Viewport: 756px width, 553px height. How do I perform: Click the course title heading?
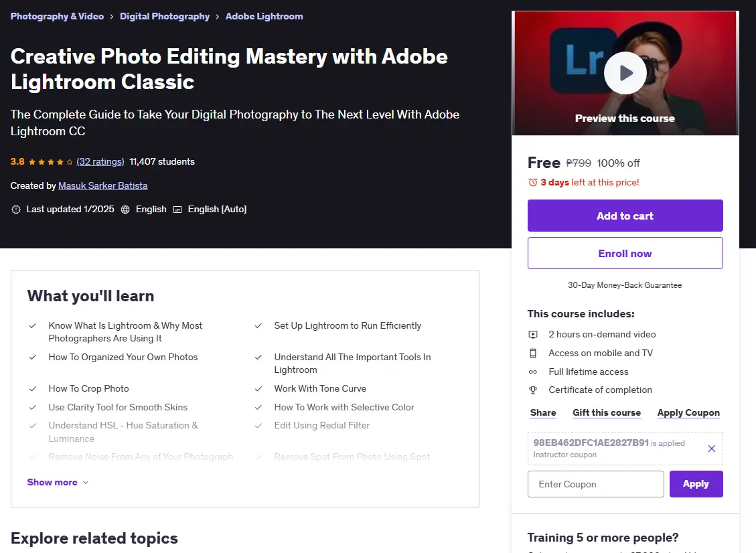229,69
